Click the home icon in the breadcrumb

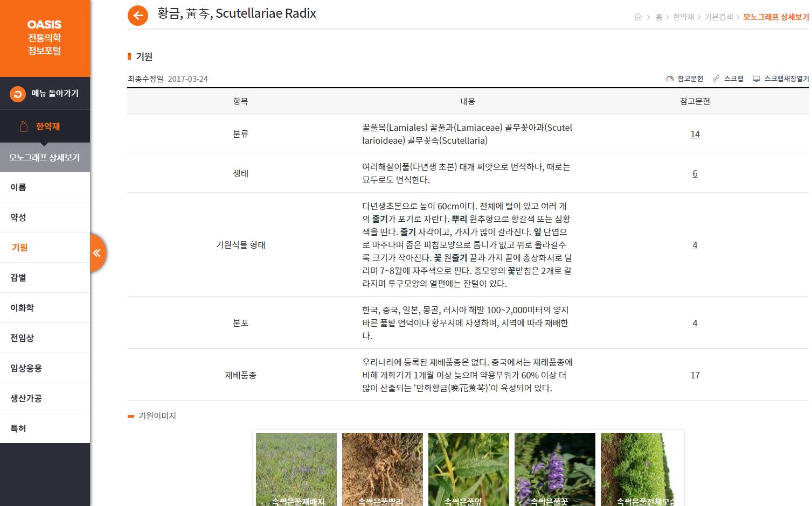(x=638, y=17)
